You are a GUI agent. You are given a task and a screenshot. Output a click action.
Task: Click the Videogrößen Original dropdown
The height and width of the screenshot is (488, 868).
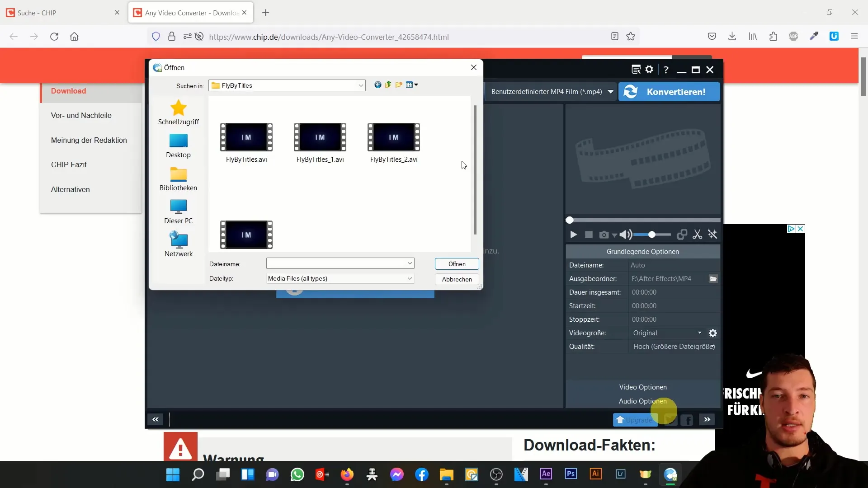pos(666,333)
